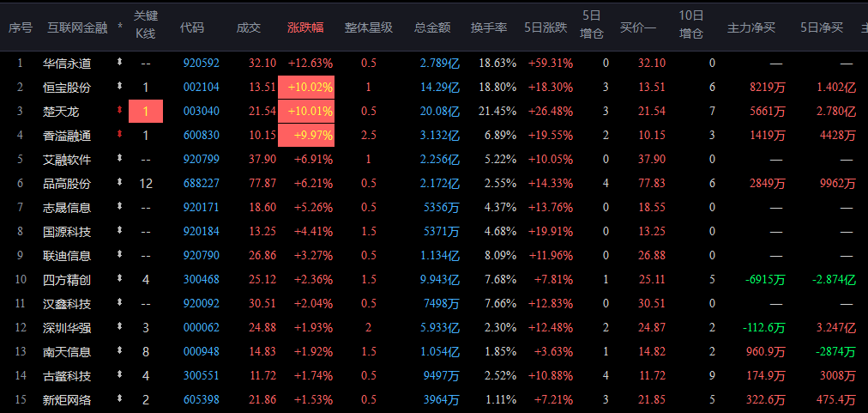Click the 主力净买 column header
This screenshot has height=413, width=868.
751,27
